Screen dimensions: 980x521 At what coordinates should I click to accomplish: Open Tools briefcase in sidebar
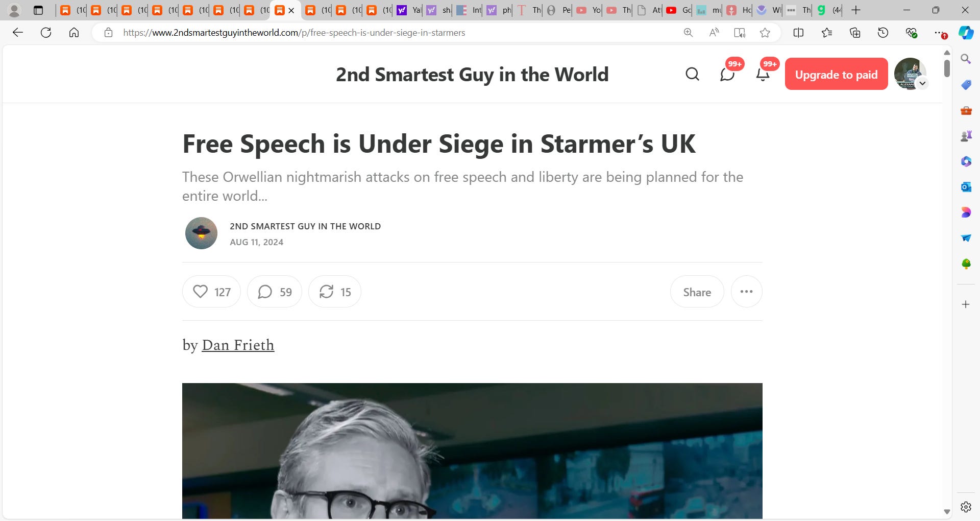coord(966,110)
